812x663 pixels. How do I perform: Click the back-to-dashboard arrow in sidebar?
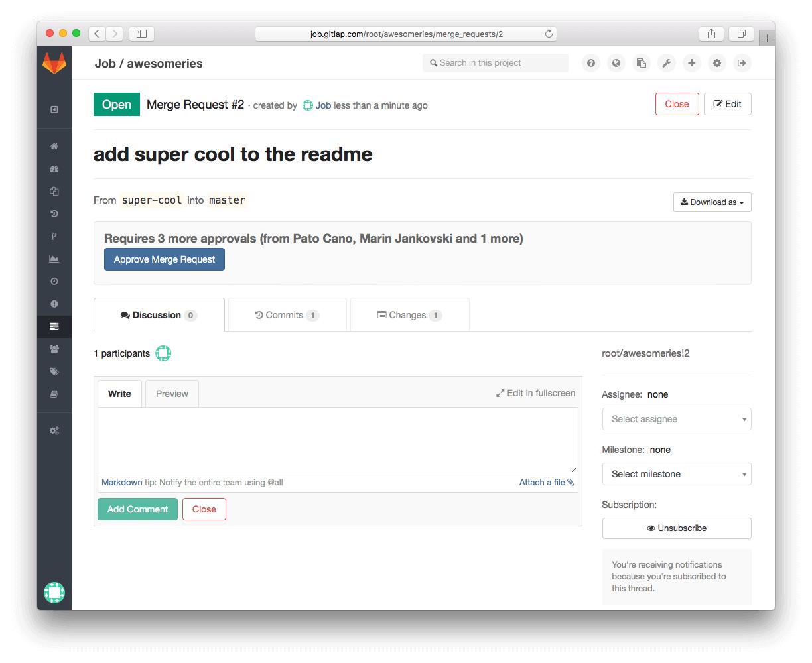pos(54,110)
